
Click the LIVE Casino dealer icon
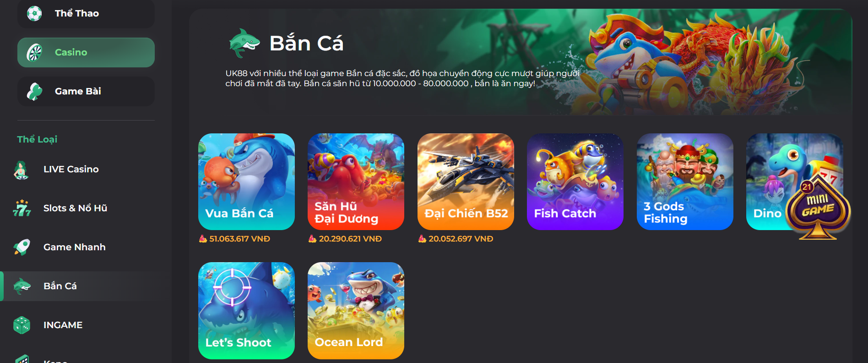pos(21,170)
